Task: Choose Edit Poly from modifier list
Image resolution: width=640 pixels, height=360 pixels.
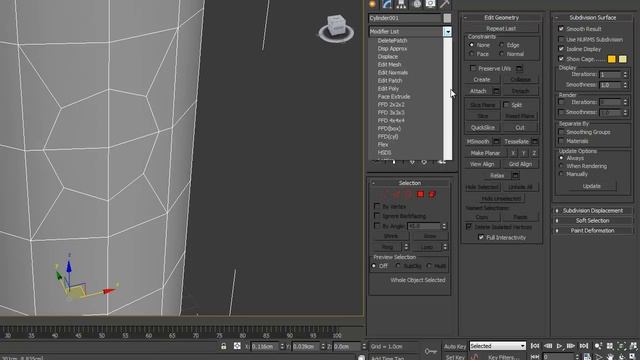Action: pyautogui.click(x=388, y=89)
